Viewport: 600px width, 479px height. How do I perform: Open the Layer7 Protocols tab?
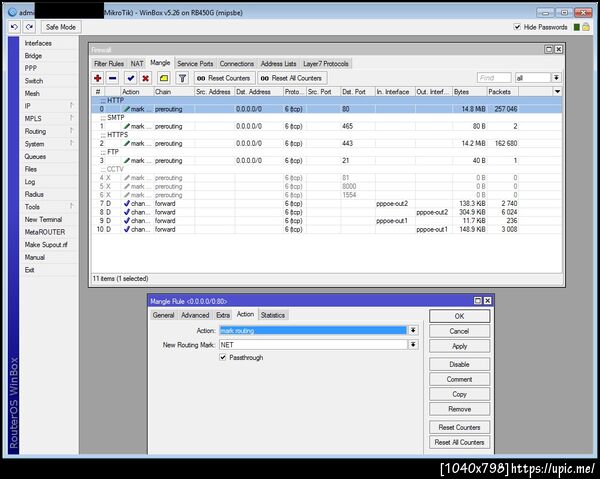coord(326,64)
